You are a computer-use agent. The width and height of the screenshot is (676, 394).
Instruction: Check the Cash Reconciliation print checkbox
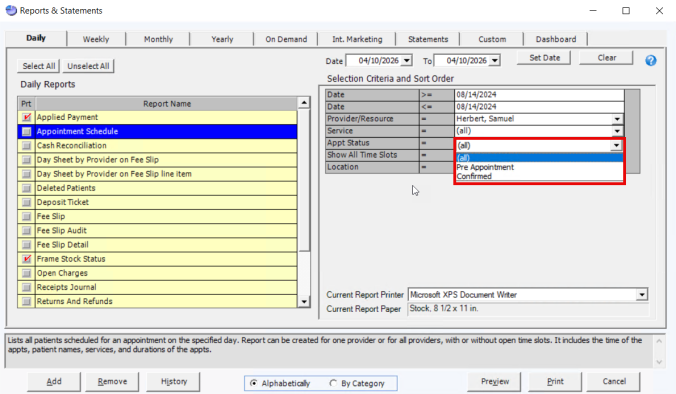coord(27,146)
